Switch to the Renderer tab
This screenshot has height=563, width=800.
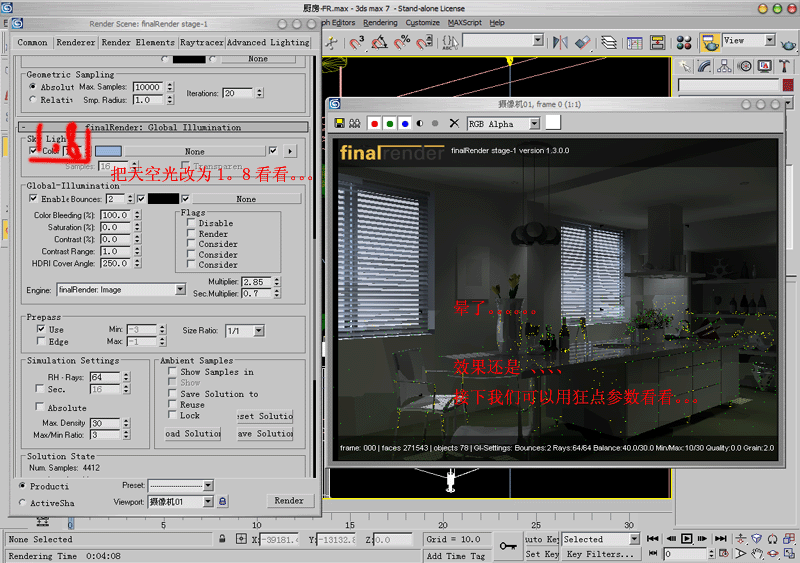coord(76,42)
